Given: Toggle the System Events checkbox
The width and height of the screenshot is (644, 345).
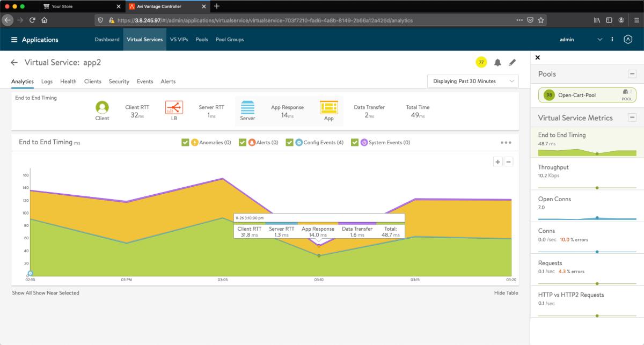Looking at the screenshot, I should tap(355, 142).
